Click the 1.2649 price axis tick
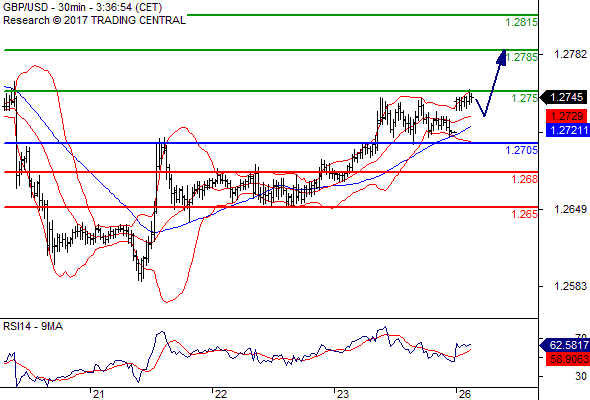The width and height of the screenshot is (590, 400). tap(570, 209)
